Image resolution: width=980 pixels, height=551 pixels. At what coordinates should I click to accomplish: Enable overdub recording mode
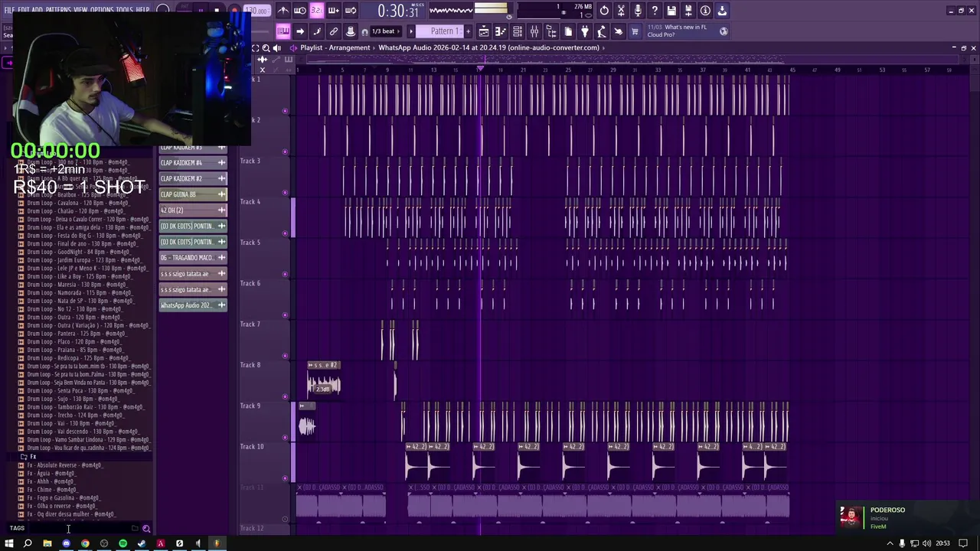333,11
